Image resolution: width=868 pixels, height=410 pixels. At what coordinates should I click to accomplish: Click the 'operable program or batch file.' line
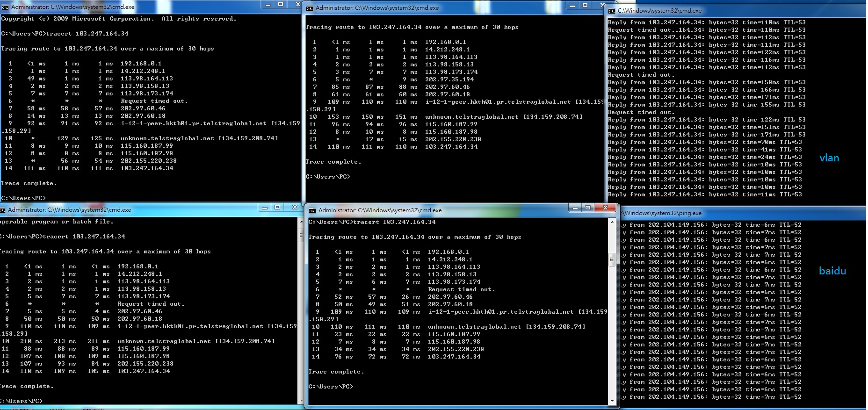tap(56, 222)
